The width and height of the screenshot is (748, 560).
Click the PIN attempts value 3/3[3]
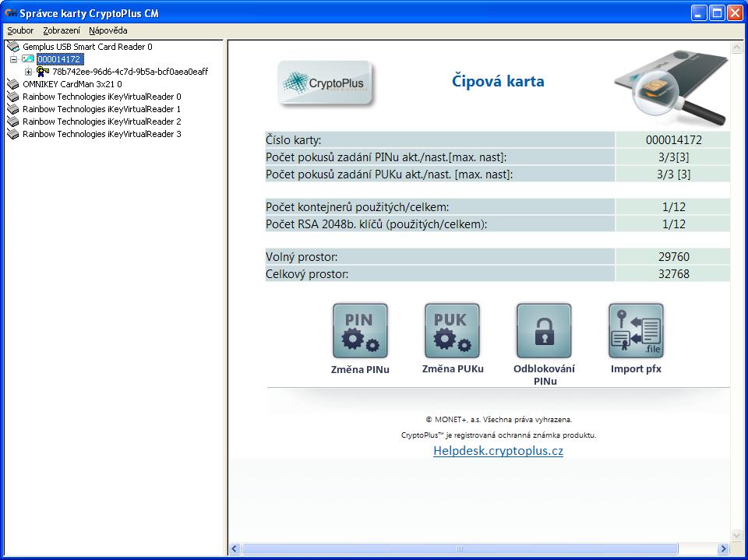(x=673, y=157)
